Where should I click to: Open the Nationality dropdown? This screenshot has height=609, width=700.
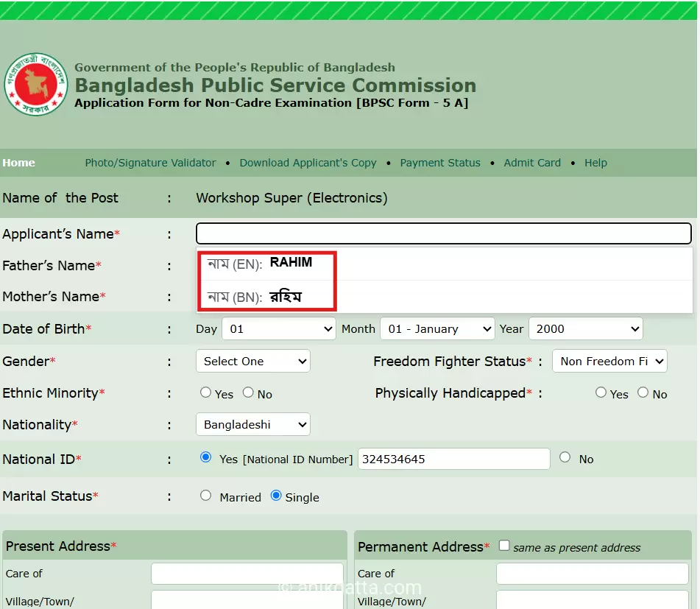tap(253, 425)
